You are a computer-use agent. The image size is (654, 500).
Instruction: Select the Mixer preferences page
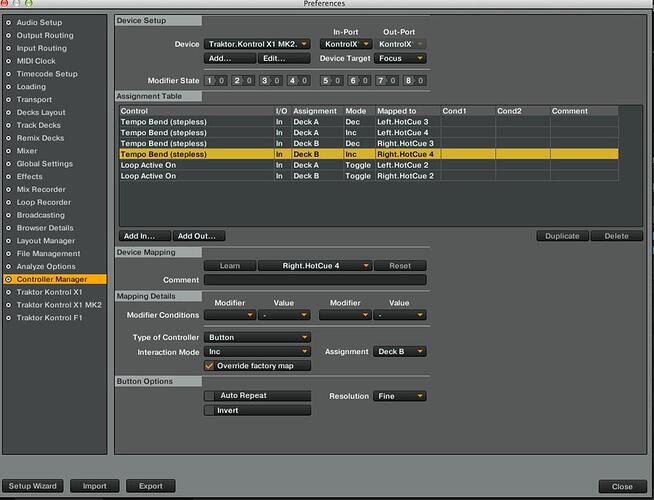click(27, 151)
